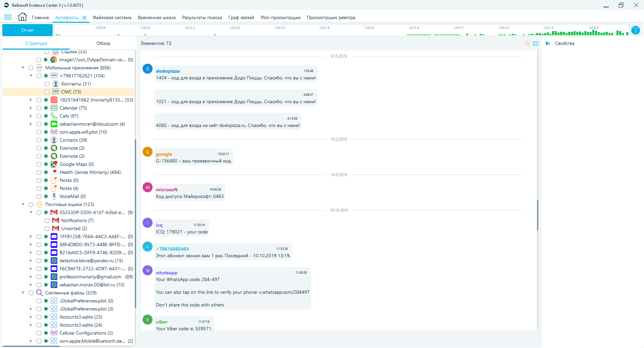Tick the Мобильные приложения checkbox

point(31,68)
